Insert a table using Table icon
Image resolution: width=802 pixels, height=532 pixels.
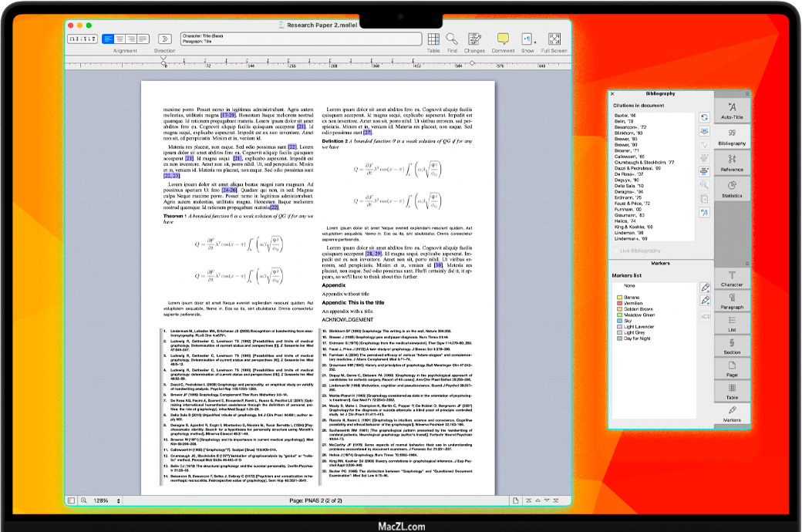pos(433,39)
